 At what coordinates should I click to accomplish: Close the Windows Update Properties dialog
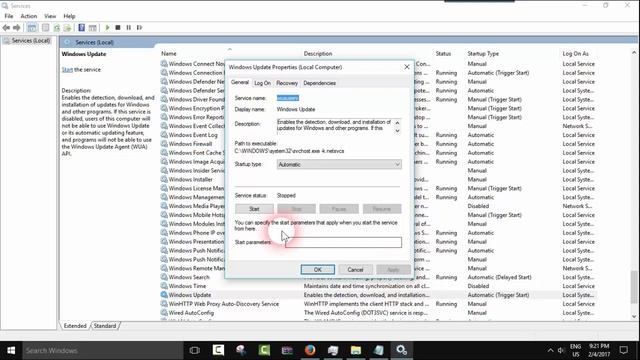tap(407, 67)
